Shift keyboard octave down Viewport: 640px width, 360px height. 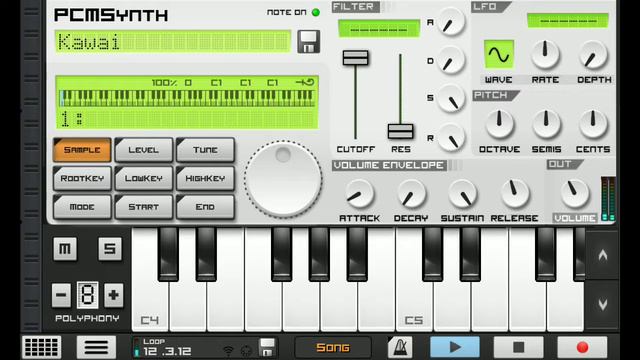pyautogui.click(x=602, y=304)
